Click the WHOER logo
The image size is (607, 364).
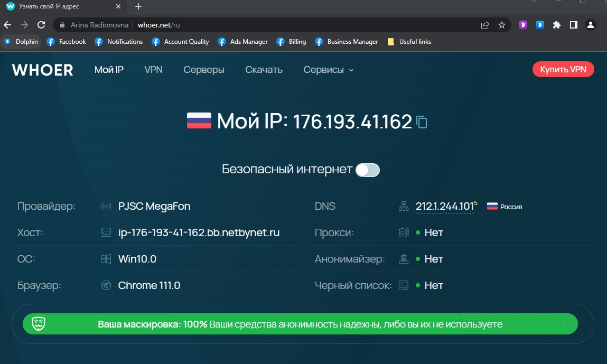pyautogui.click(x=43, y=70)
